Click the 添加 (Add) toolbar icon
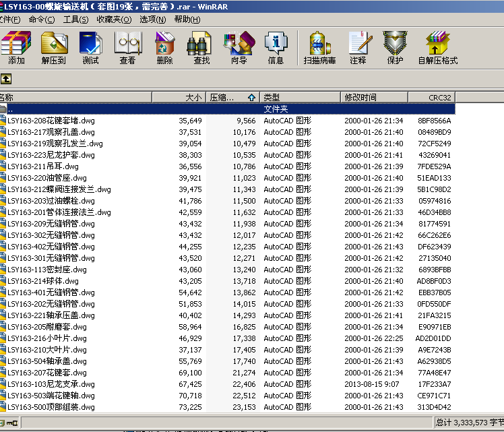Screen dimensions: 504x432 tap(16, 47)
